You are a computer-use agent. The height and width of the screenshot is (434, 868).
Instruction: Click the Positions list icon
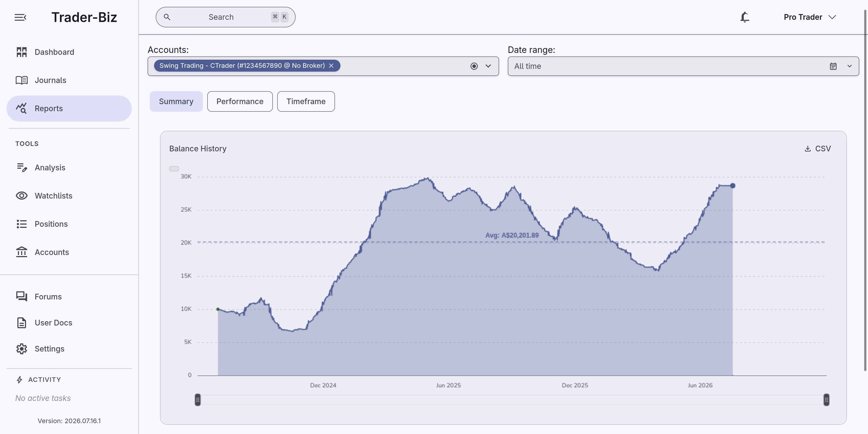tap(22, 224)
